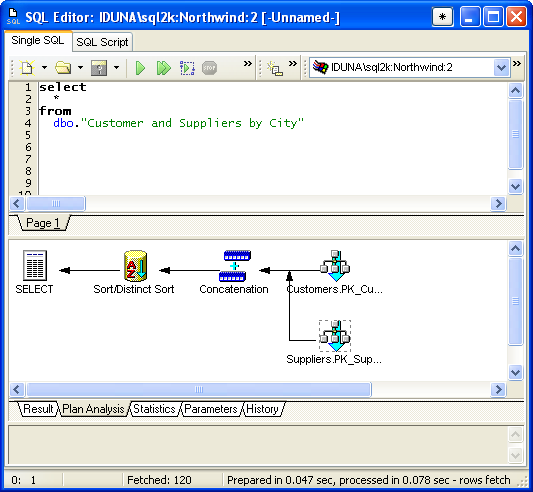
Task: Run the query with the green Execute arrow
Action: coord(140,68)
